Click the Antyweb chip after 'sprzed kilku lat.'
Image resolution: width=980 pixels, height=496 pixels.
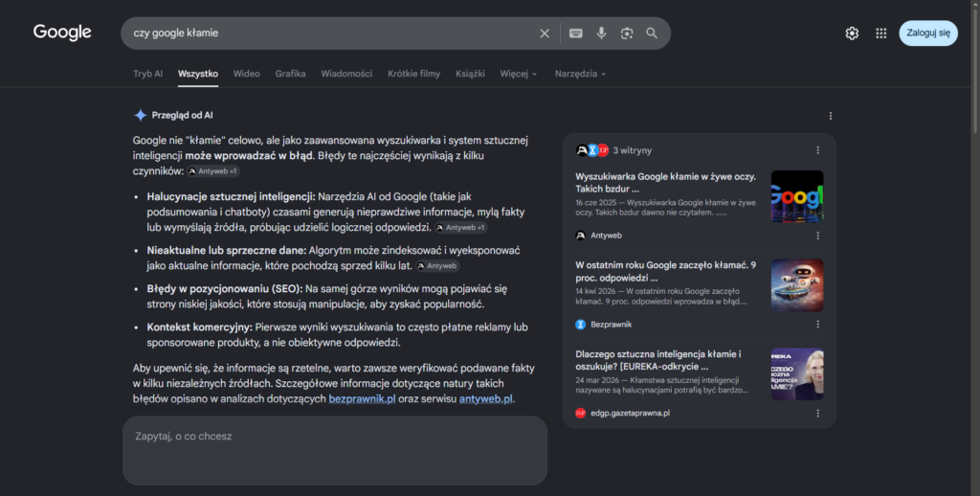point(438,266)
